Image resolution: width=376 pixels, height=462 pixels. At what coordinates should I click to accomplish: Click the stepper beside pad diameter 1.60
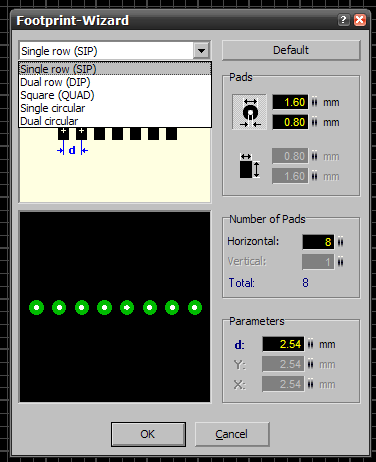pyautogui.click(x=314, y=102)
